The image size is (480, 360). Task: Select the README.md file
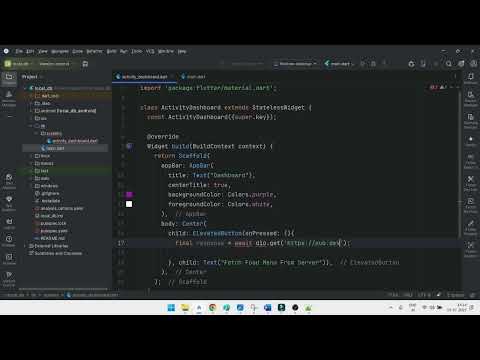tap(50, 238)
